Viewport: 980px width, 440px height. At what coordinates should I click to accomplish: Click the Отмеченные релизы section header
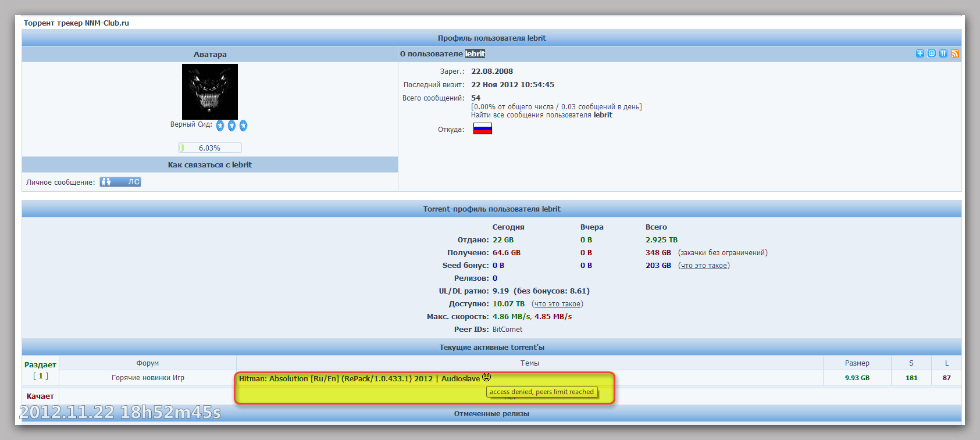click(491, 414)
